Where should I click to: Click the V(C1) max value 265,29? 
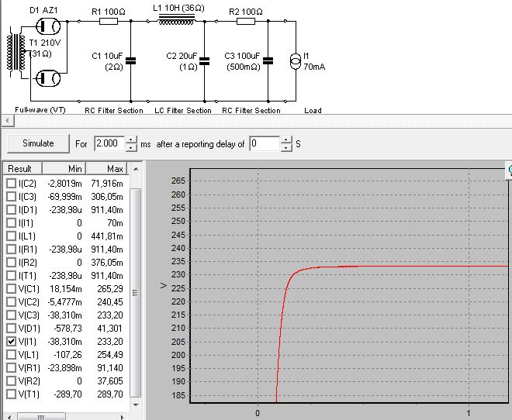110,289
